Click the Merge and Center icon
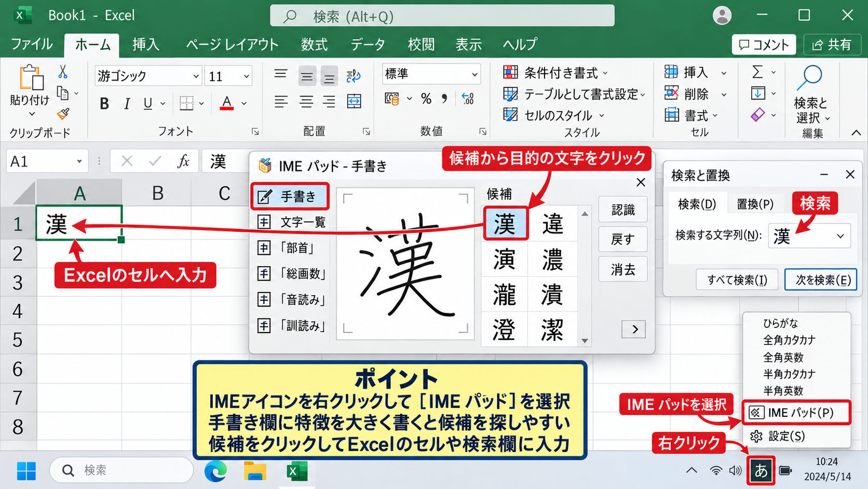868x489 pixels. point(354,101)
